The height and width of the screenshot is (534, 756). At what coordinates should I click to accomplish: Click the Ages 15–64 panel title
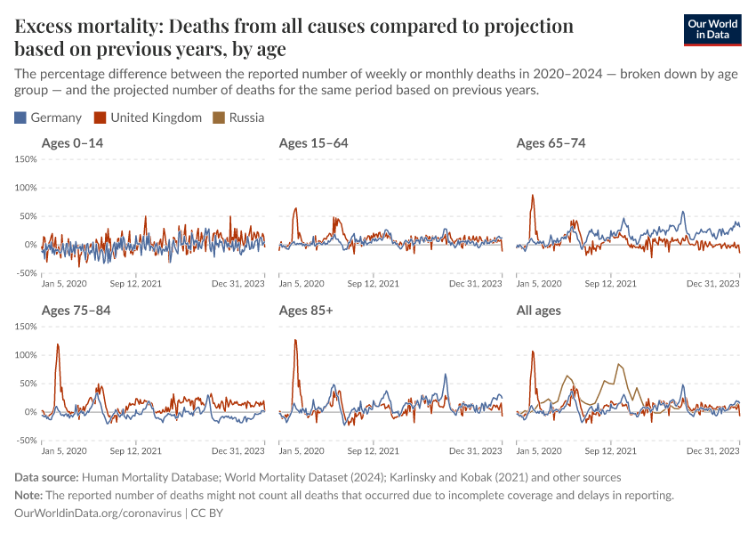coord(313,143)
